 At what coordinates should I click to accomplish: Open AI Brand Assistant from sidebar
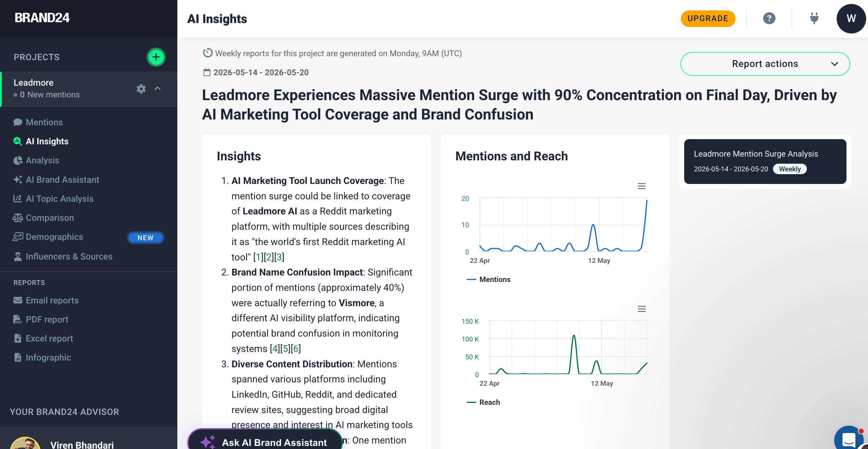pyautogui.click(x=62, y=180)
